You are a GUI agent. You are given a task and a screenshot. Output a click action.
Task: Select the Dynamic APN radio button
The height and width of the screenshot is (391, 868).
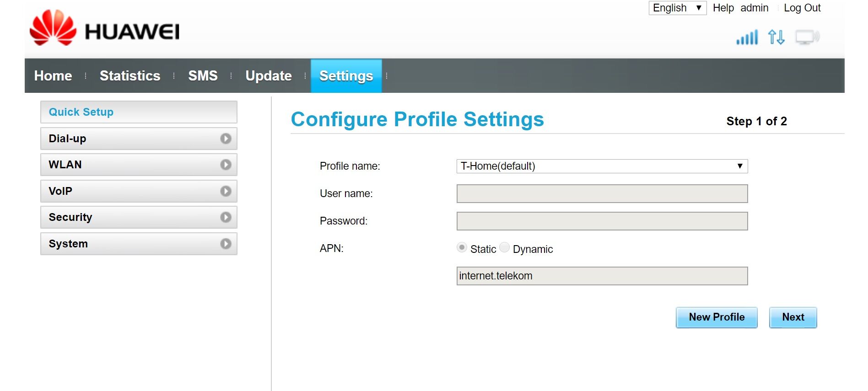[x=504, y=248]
